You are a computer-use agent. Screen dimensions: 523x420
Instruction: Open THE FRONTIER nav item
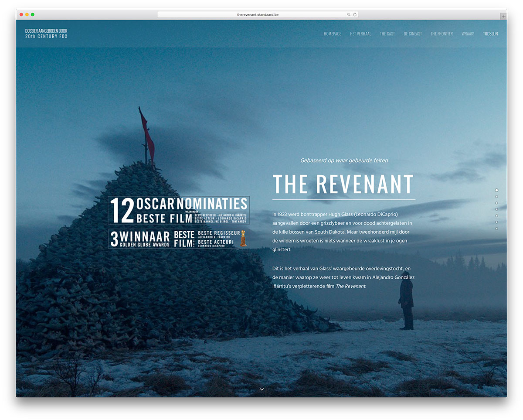coord(441,34)
